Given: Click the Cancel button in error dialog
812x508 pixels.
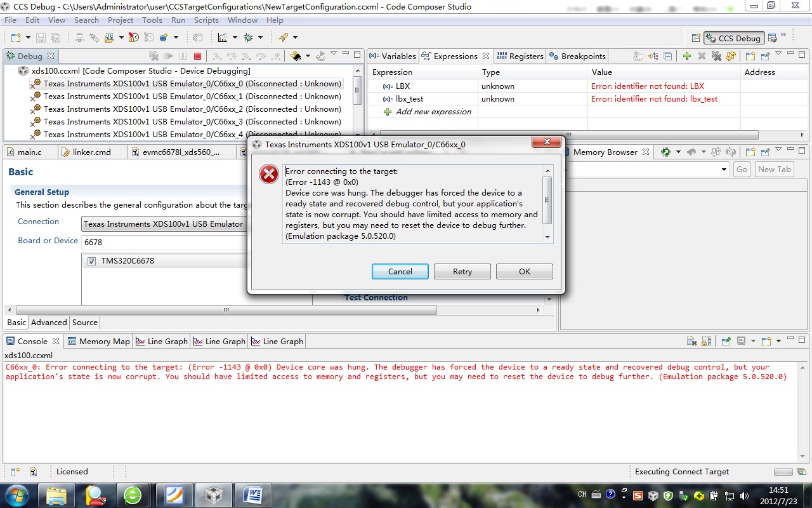Looking at the screenshot, I should tap(400, 272).
